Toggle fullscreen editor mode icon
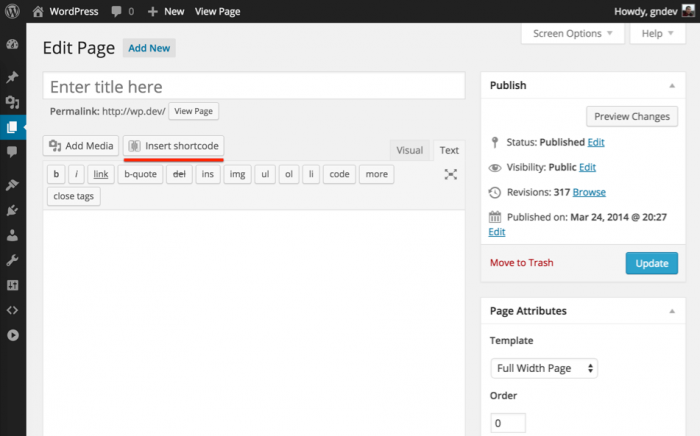700x436 pixels. (x=451, y=174)
